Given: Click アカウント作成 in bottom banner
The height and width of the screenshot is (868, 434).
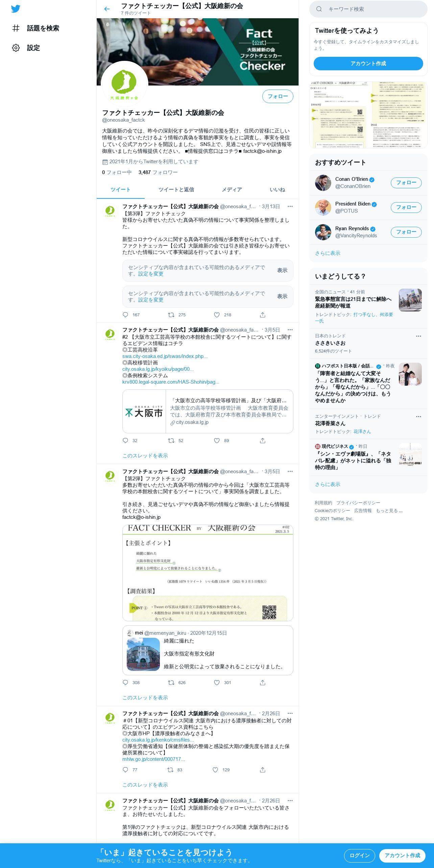Looking at the screenshot, I should click(x=402, y=855).
